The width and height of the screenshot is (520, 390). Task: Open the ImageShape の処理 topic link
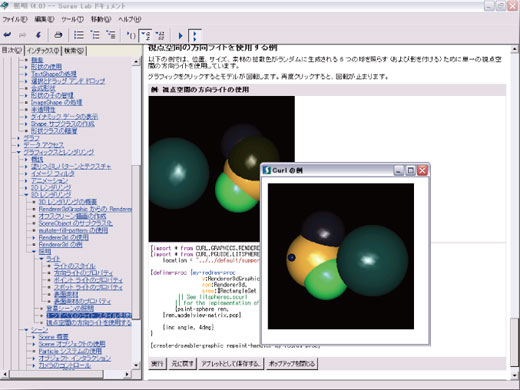[x=56, y=102]
